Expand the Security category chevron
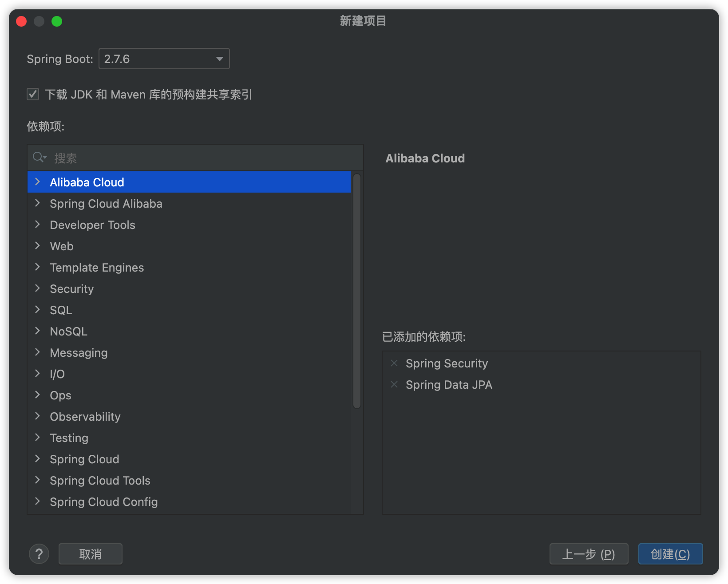Viewport: 728px width, 584px height. pos(38,288)
